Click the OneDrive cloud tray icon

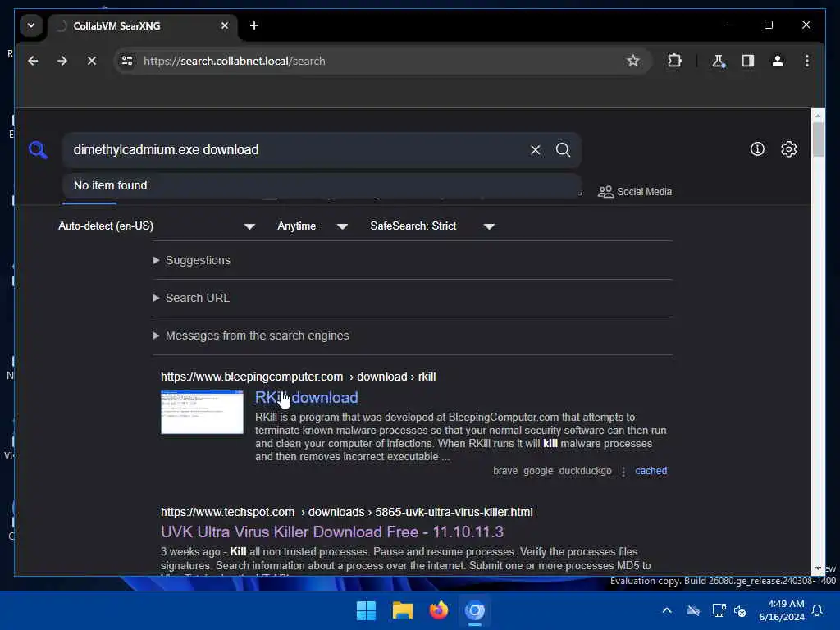pos(693,610)
